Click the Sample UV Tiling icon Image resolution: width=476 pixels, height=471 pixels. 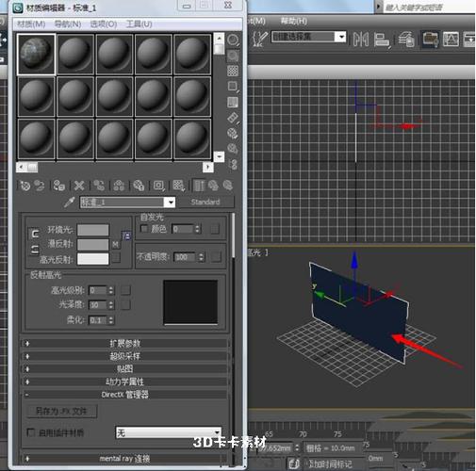233,87
